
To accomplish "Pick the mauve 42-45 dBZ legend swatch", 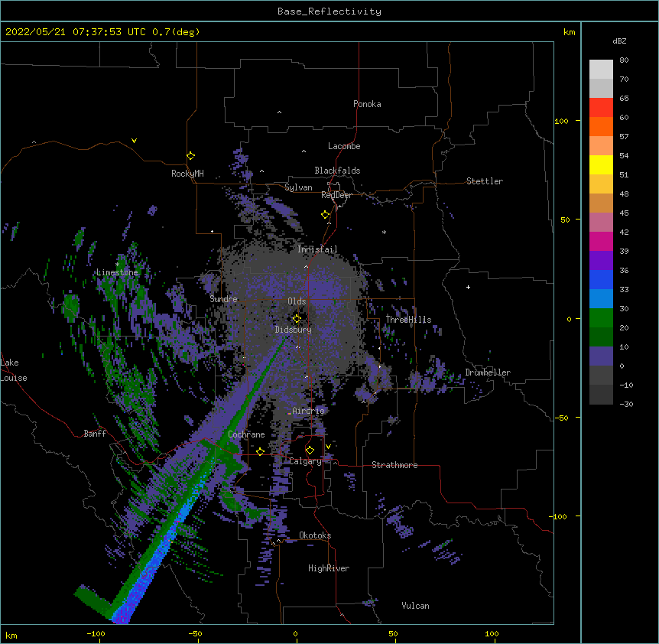I will click(601, 223).
